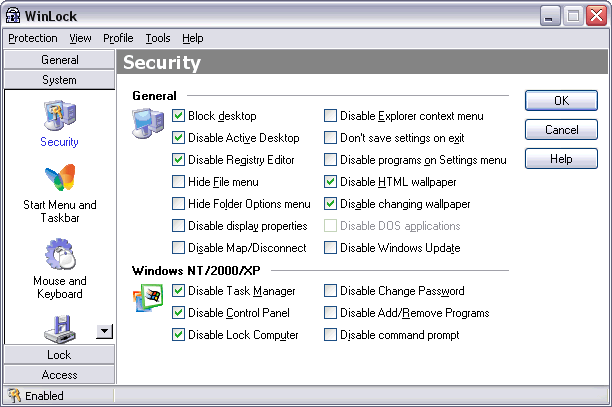Click the keys icon in status bar
Viewport: 612px width, 407px height.
(14, 396)
